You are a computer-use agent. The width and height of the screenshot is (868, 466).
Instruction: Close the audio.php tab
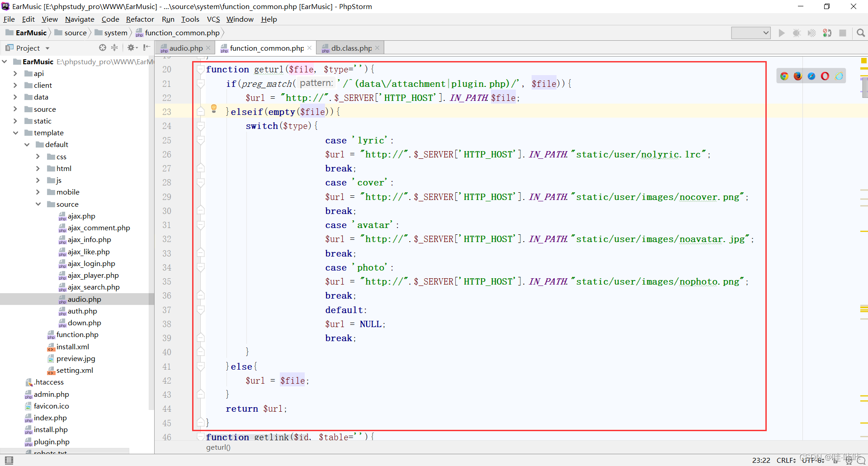tap(208, 48)
